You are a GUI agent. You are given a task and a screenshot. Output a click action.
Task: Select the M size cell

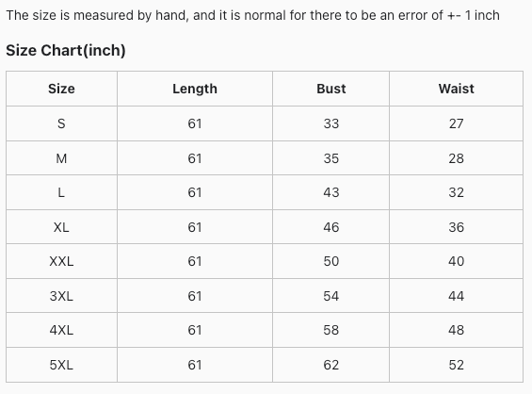pos(61,158)
